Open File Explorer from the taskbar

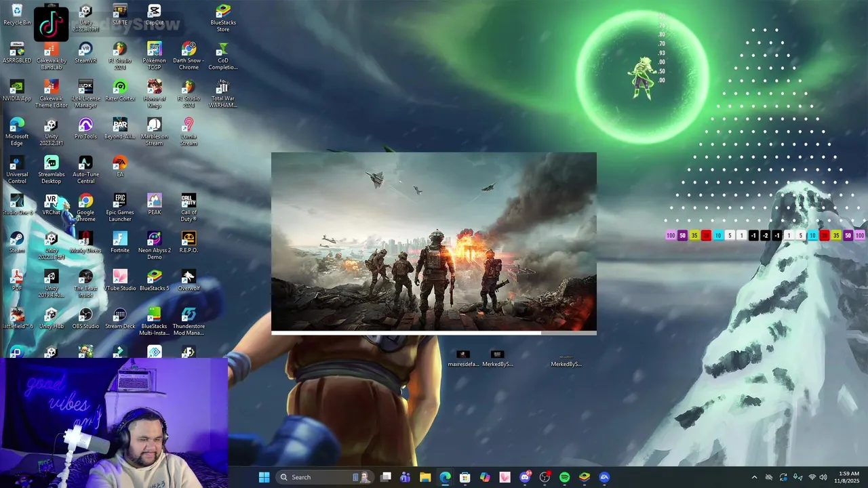[x=425, y=477]
